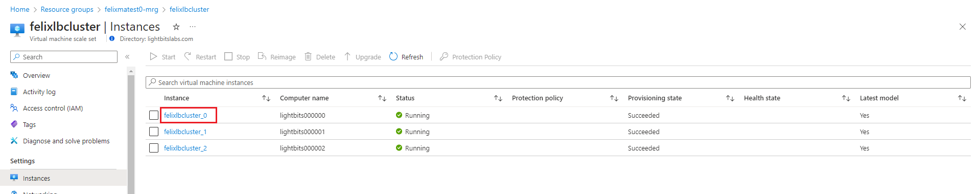The width and height of the screenshot is (980, 194).
Task: Click the Upgrade arrow icon
Action: coord(347,56)
